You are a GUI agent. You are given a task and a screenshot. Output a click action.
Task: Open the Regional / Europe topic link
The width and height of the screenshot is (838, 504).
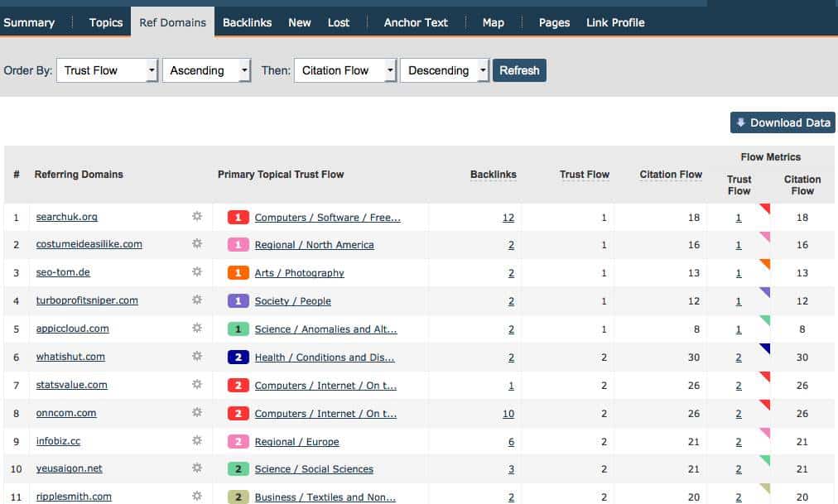pos(296,442)
